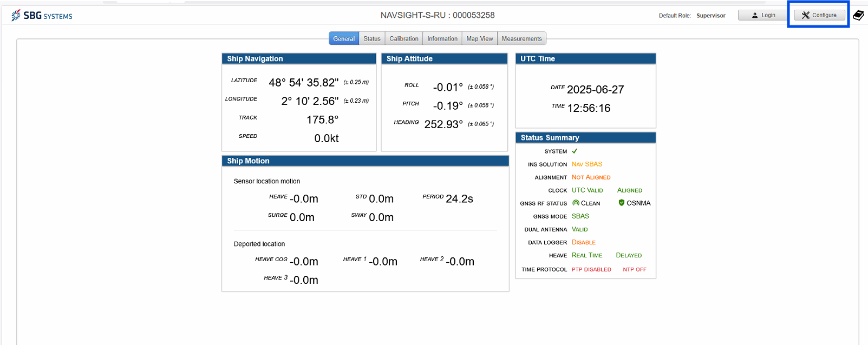868x345 pixels.
Task: Click the Data Logger Disable status
Action: pyautogui.click(x=583, y=242)
